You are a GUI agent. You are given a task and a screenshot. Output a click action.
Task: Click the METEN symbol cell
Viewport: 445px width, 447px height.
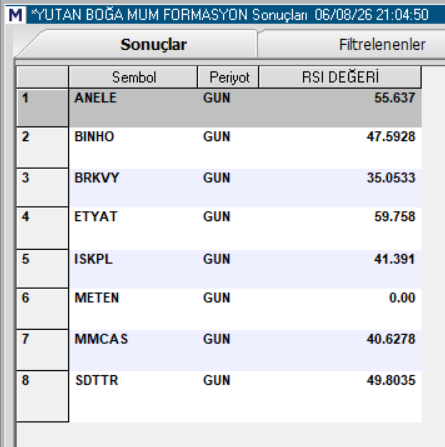tap(133, 309)
